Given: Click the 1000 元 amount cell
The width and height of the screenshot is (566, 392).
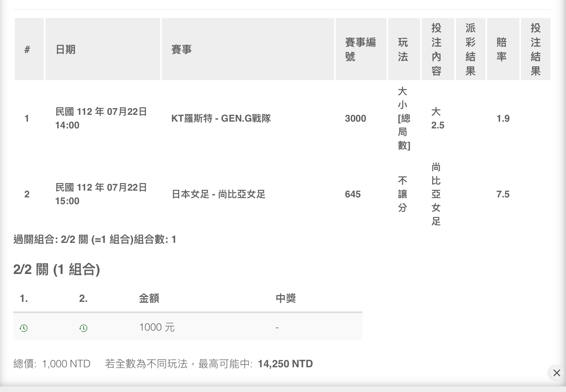Looking at the screenshot, I should click(x=157, y=327).
